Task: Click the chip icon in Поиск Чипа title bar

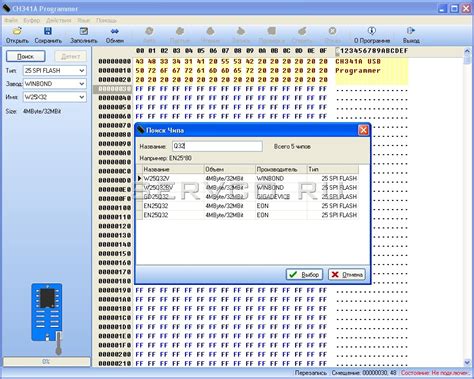Action: click(x=141, y=130)
